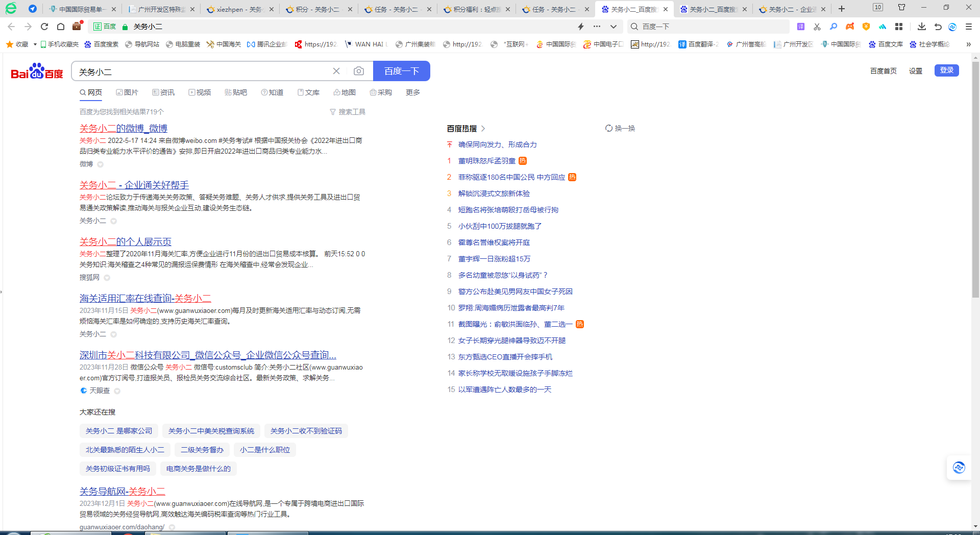This screenshot has width=980, height=535.
Task: Open bookmark 中国海关
Action: [x=224, y=44]
